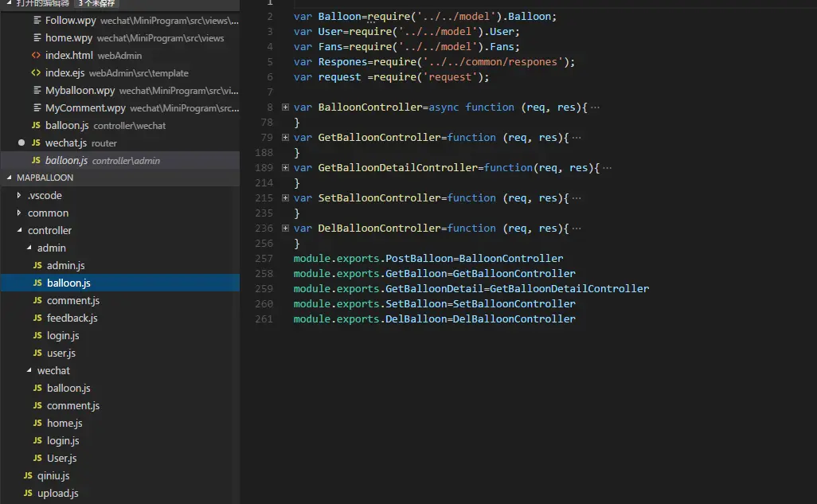Click line number 261 in gutter

[x=264, y=319]
